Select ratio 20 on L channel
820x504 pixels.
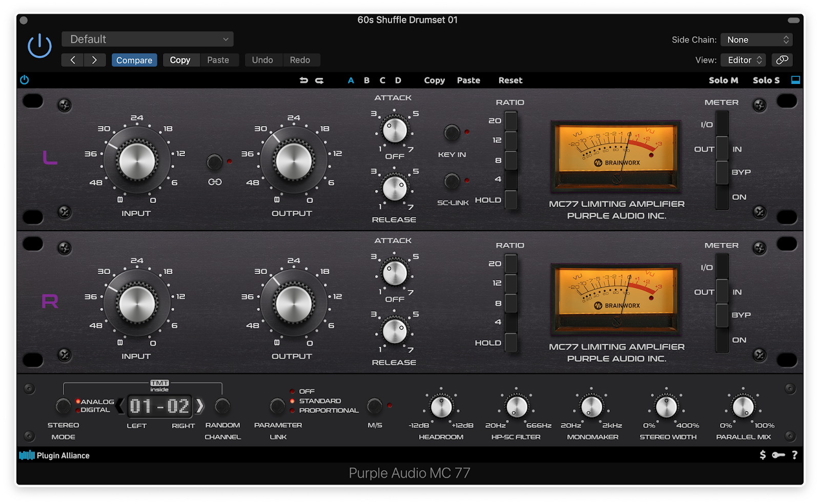(x=511, y=121)
